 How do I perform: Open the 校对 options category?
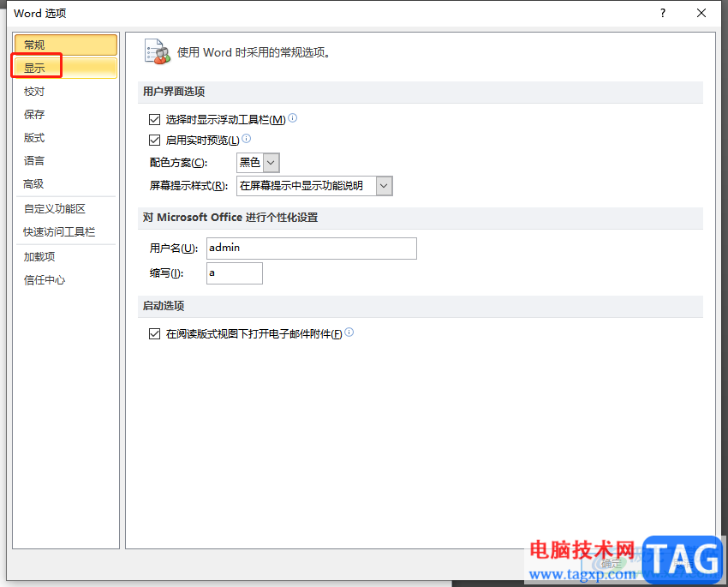tap(34, 92)
